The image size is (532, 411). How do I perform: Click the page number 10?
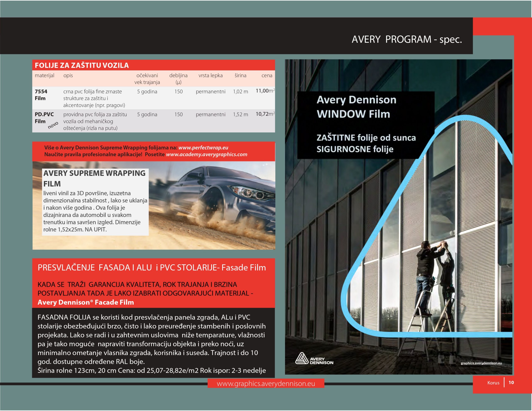point(511,383)
